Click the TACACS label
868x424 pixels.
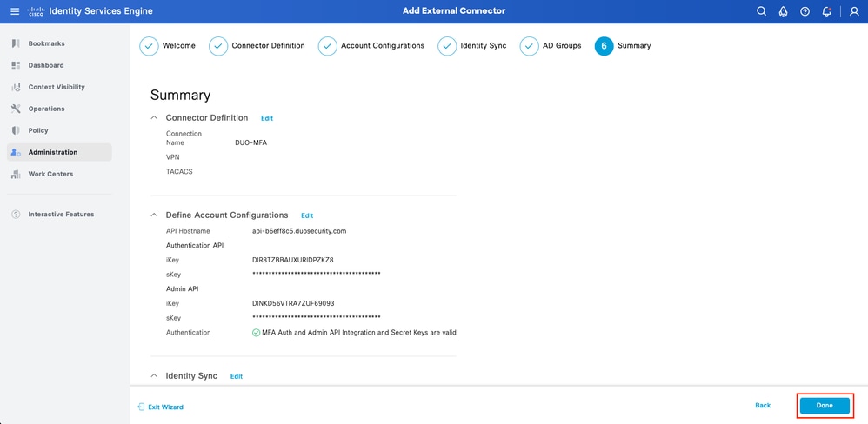[179, 172]
